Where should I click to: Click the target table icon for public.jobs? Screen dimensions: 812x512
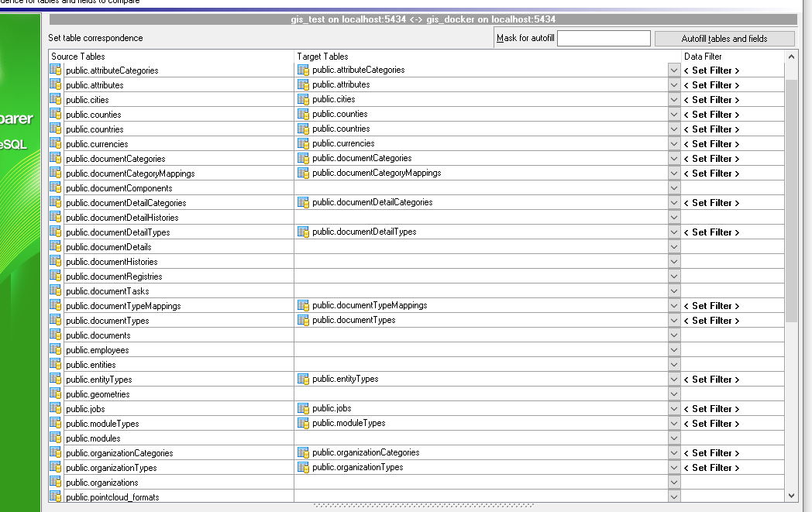pos(303,408)
